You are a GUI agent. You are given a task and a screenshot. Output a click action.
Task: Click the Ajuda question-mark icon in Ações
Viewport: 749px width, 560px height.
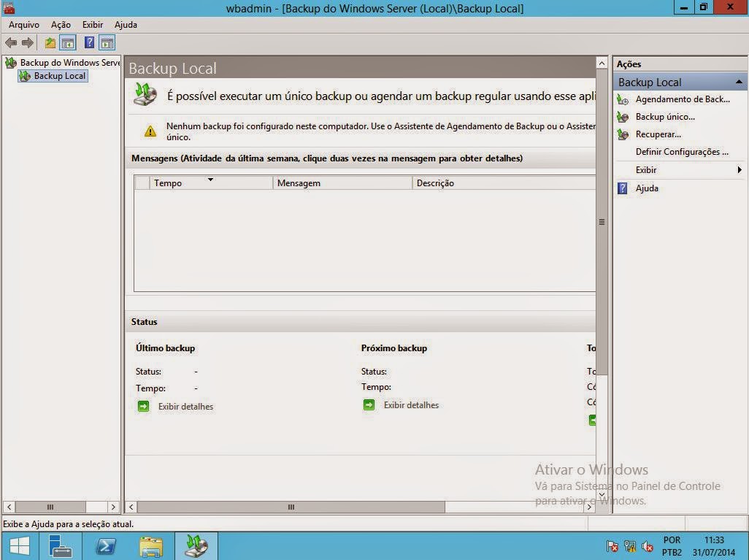point(623,188)
